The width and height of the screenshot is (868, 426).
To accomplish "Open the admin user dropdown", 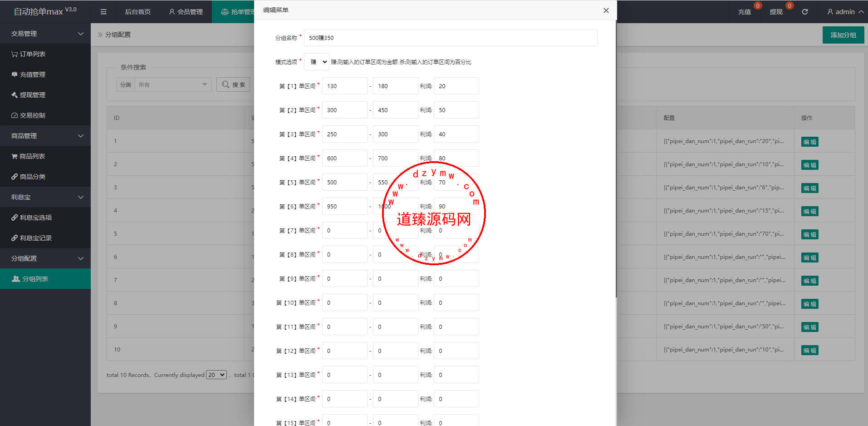I will pyautogui.click(x=845, y=12).
